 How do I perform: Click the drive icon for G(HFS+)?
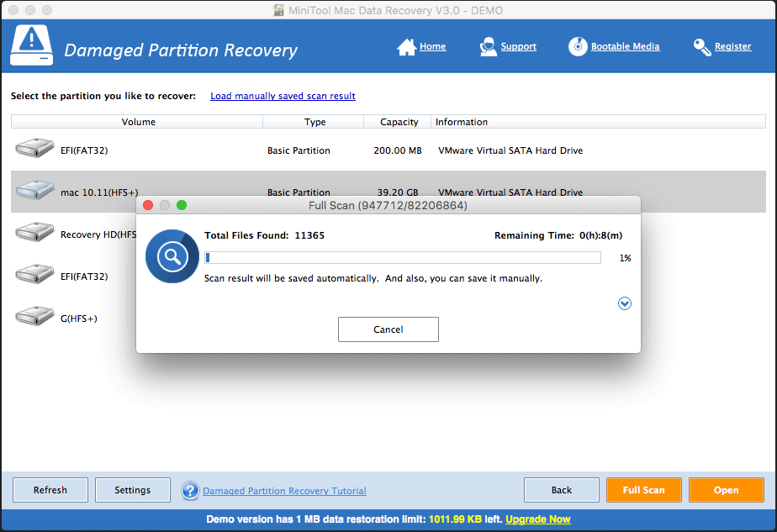coord(34,316)
